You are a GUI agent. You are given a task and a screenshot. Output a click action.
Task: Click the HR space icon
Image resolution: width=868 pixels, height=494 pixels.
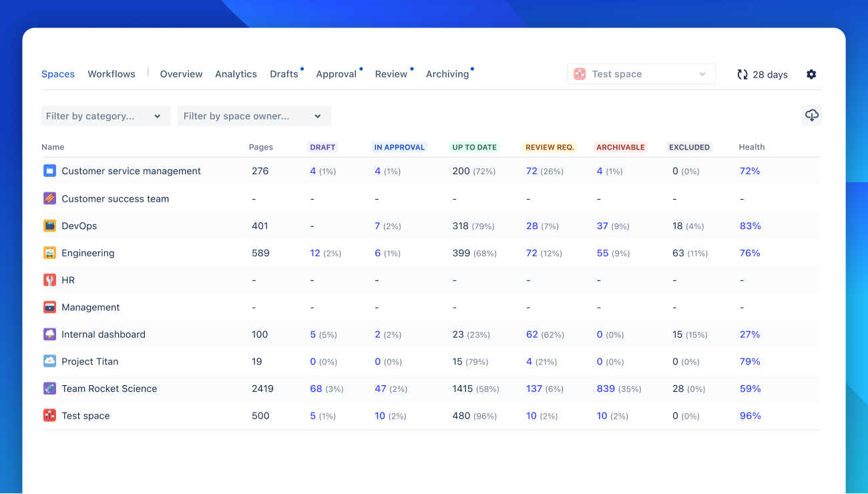click(x=49, y=280)
